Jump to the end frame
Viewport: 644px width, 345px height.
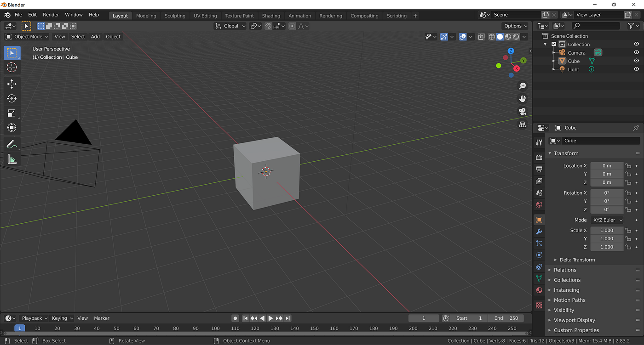pyautogui.click(x=287, y=318)
